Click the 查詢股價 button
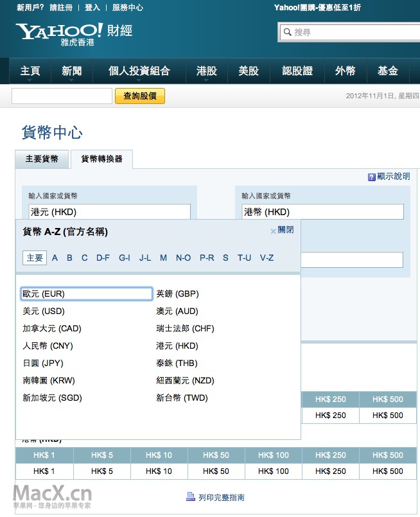 coord(140,96)
